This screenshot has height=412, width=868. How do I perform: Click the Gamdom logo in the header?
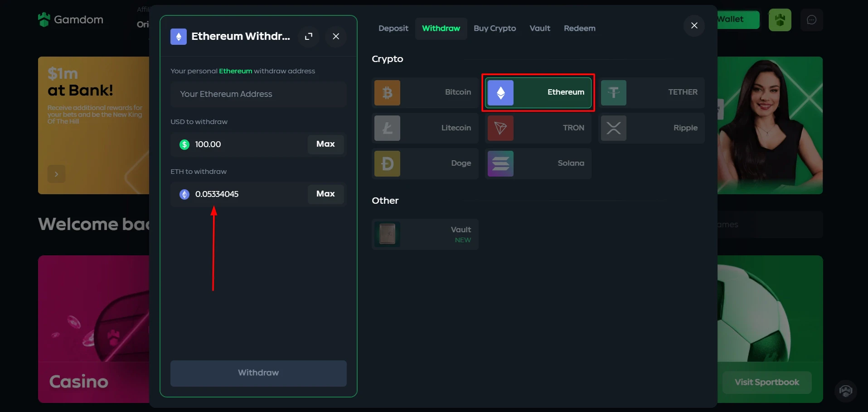(x=71, y=19)
